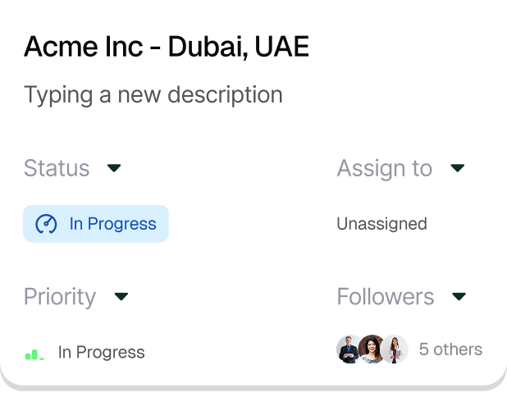This screenshot has width=507, height=420.
Task: Click the speedometer icon in status badge
Action: (46, 224)
